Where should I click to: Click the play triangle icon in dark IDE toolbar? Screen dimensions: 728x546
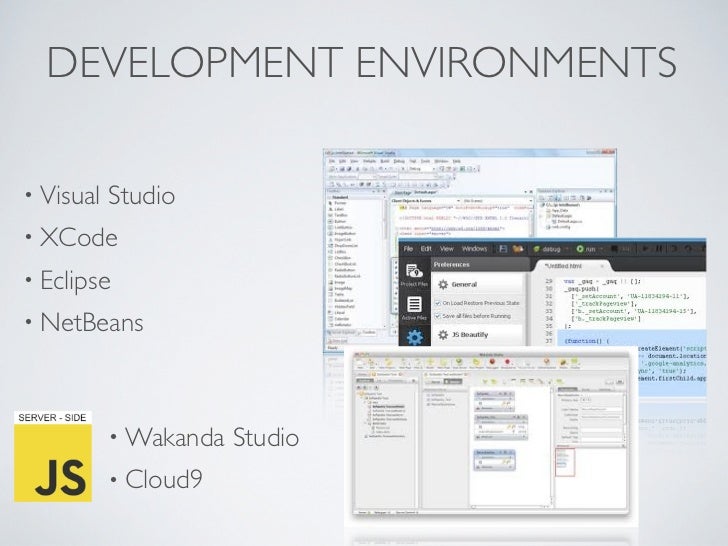(x=645, y=249)
